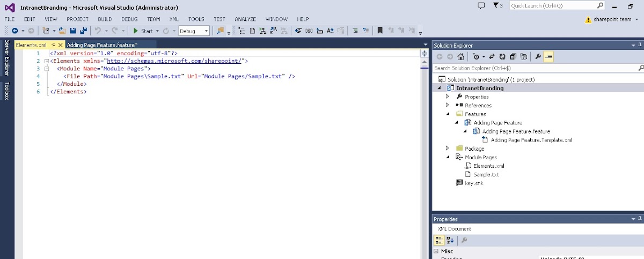Open the Solution Explorer window position dropdown arrow
This screenshot has width=644, height=259.
pyautogui.click(x=632, y=46)
